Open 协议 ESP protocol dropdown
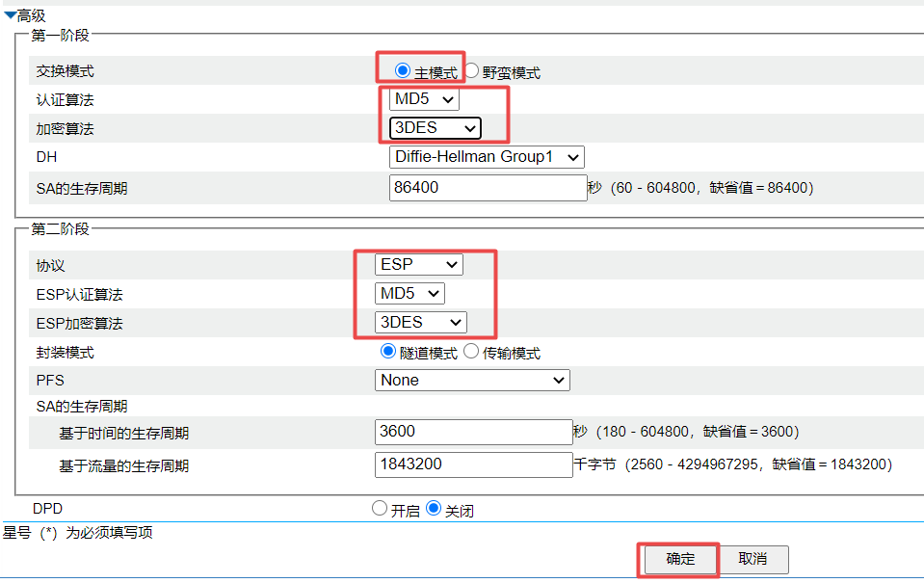 point(419,264)
